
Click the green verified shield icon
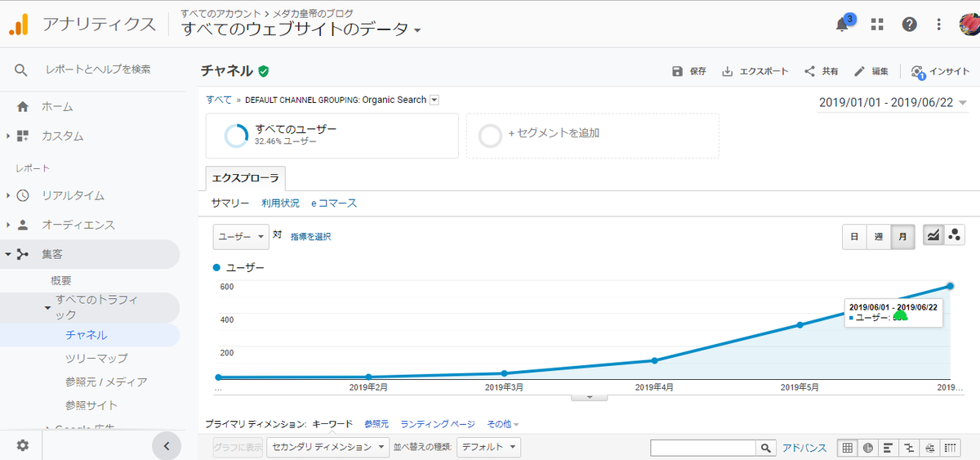(x=263, y=71)
